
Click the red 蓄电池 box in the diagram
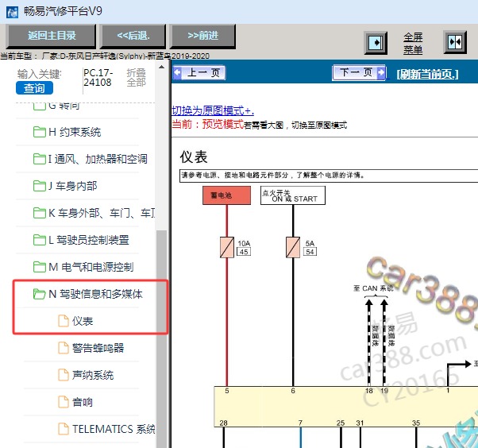(x=227, y=195)
